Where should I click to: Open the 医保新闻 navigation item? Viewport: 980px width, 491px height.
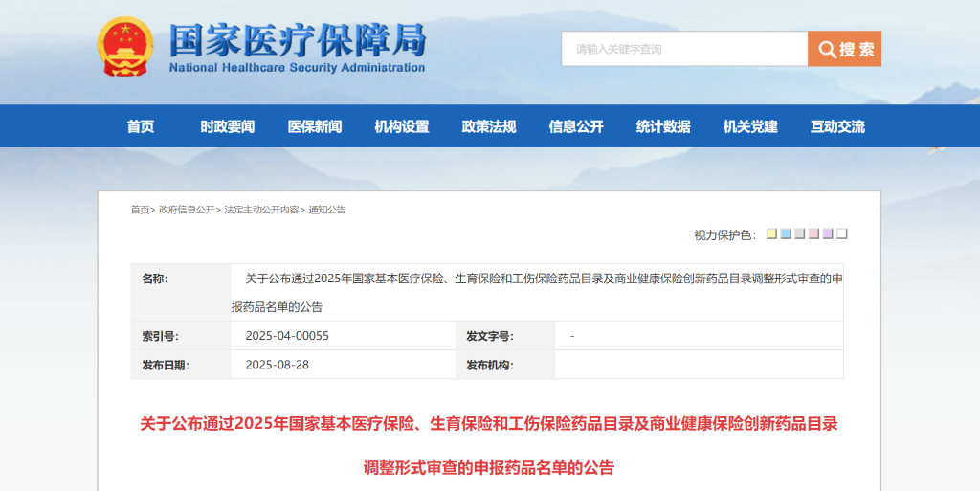click(314, 126)
